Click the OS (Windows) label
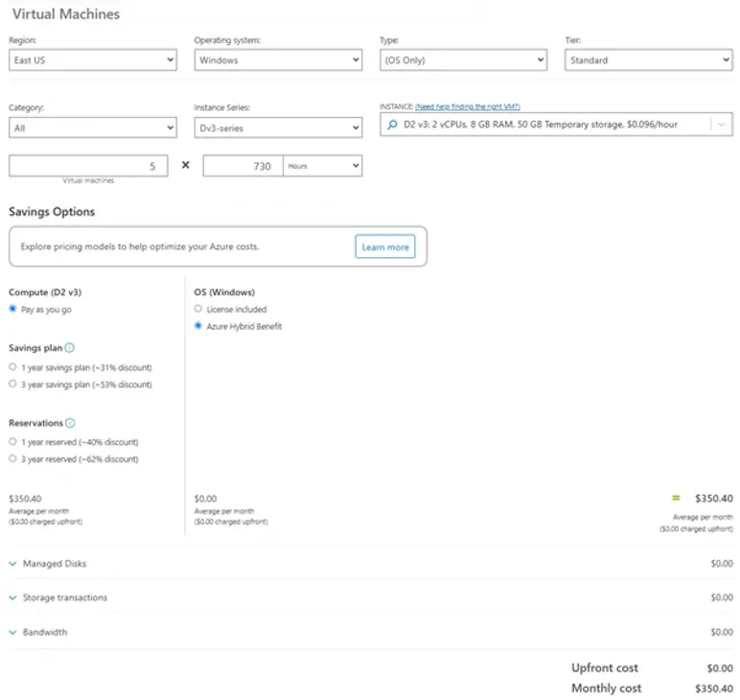The image size is (740, 700). (x=224, y=292)
